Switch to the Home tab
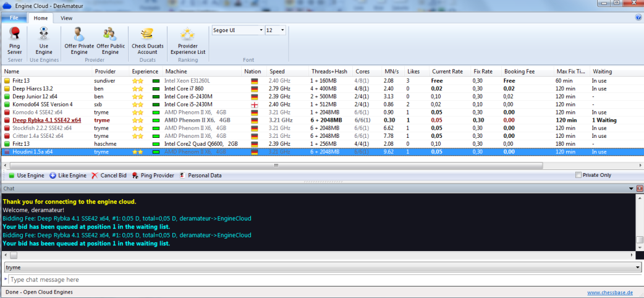The width and height of the screenshot is (644, 298). (41, 18)
